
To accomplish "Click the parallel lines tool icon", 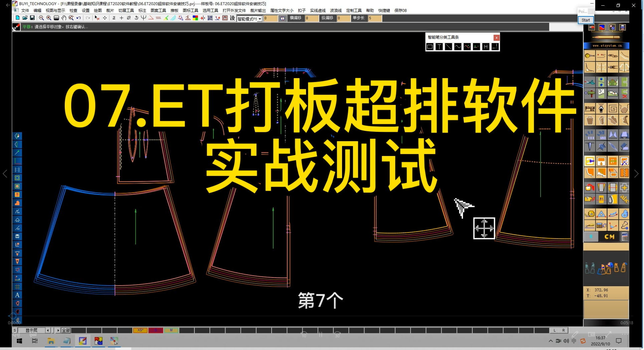I will [158, 18].
